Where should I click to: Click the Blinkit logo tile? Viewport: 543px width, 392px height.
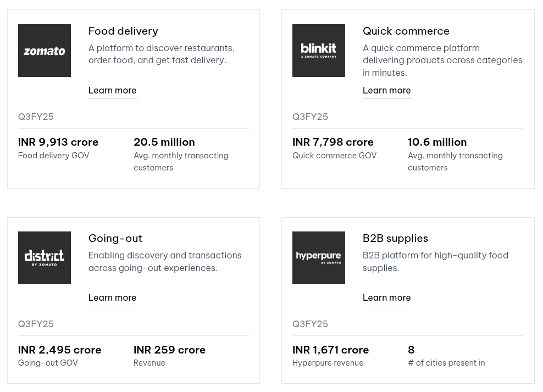click(x=319, y=51)
